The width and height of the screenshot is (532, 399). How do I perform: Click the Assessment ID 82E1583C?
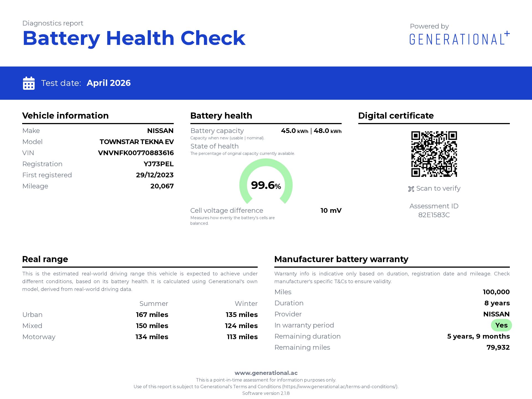434,214
